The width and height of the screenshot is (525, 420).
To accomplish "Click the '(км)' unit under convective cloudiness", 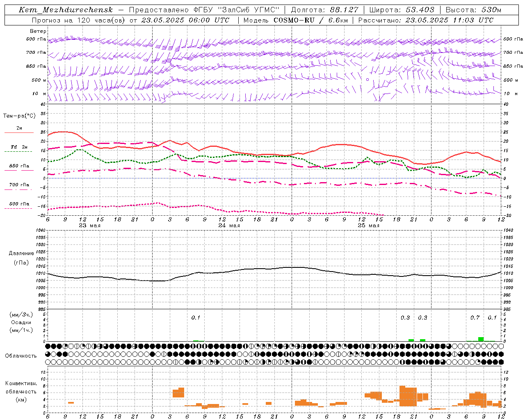I will pyautogui.click(x=21, y=399).
